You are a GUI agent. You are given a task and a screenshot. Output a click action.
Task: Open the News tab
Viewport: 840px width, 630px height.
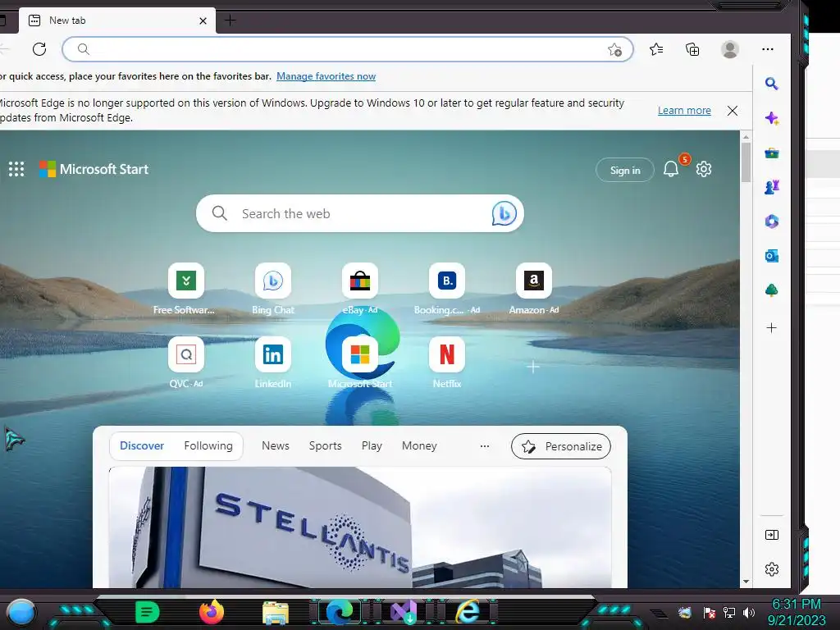click(x=276, y=445)
